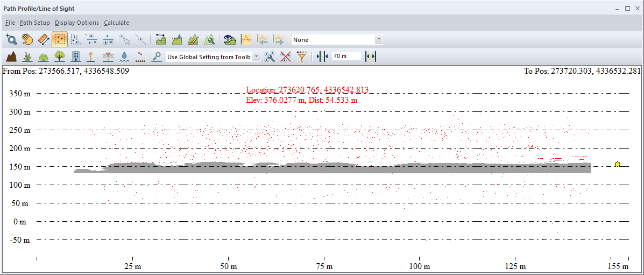Image resolution: width=644 pixels, height=275 pixels.
Task: Click the 70 m width input field
Action: [346, 57]
